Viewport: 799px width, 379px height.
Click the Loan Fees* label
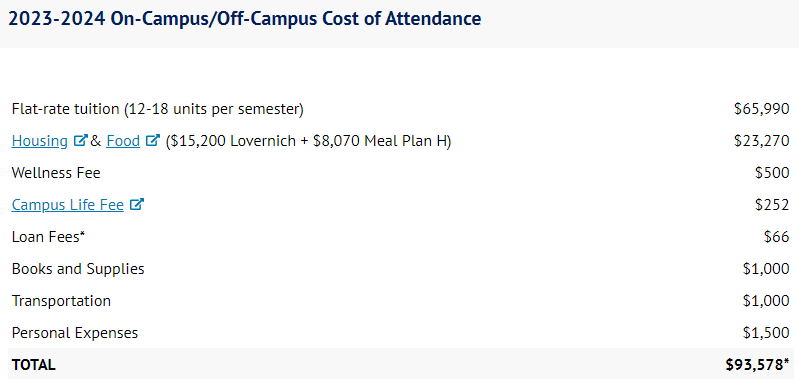[48, 237]
